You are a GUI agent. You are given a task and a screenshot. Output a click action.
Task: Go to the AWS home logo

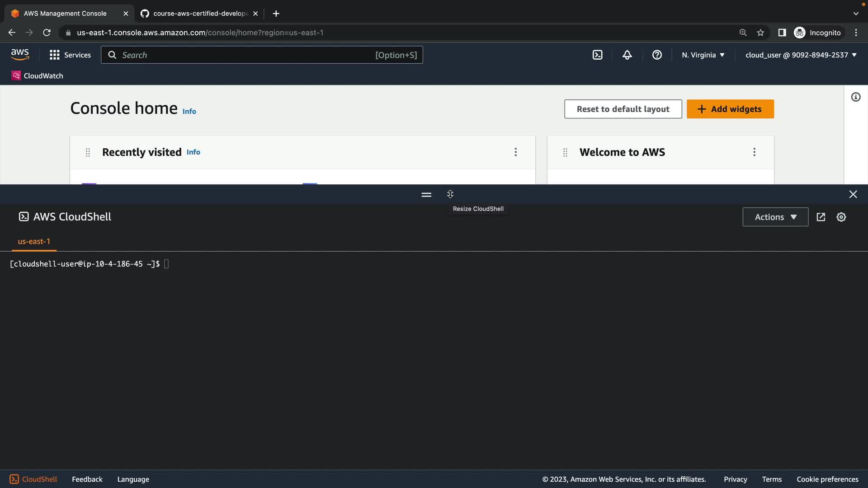click(x=20, y=55)
